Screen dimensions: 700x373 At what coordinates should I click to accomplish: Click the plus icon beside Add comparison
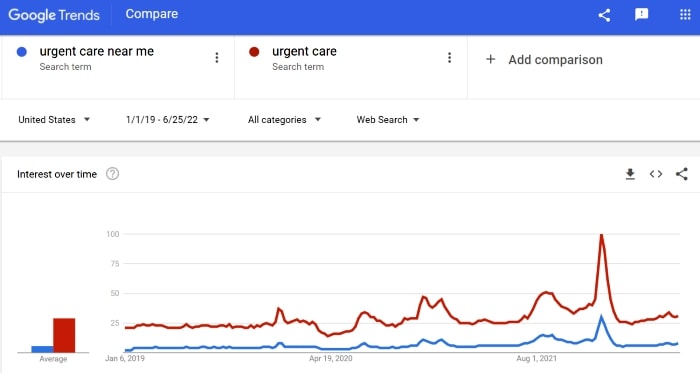coord(490,59)
